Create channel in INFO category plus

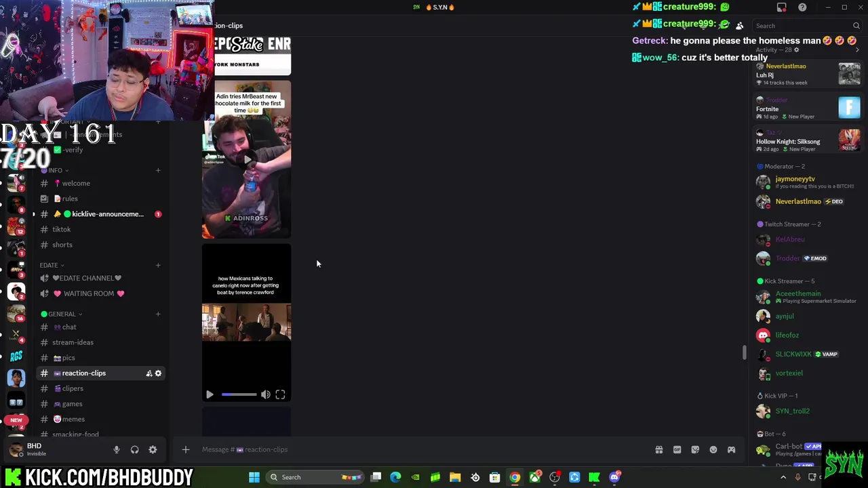tap(158, 170)
